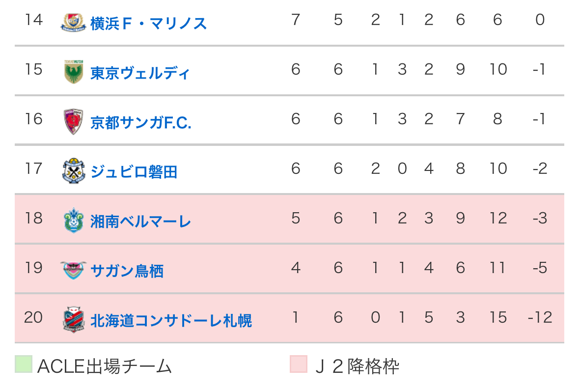This screenshot has width=579, height=392.
Task: Click the J2降格枠 legend label
Action: [357, 366]
